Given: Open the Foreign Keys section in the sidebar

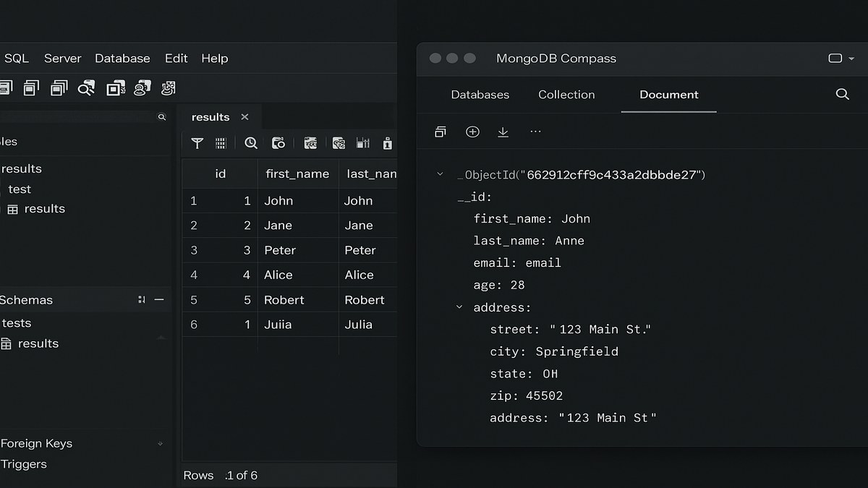Looking at the screenshot, I should point(37,443).
